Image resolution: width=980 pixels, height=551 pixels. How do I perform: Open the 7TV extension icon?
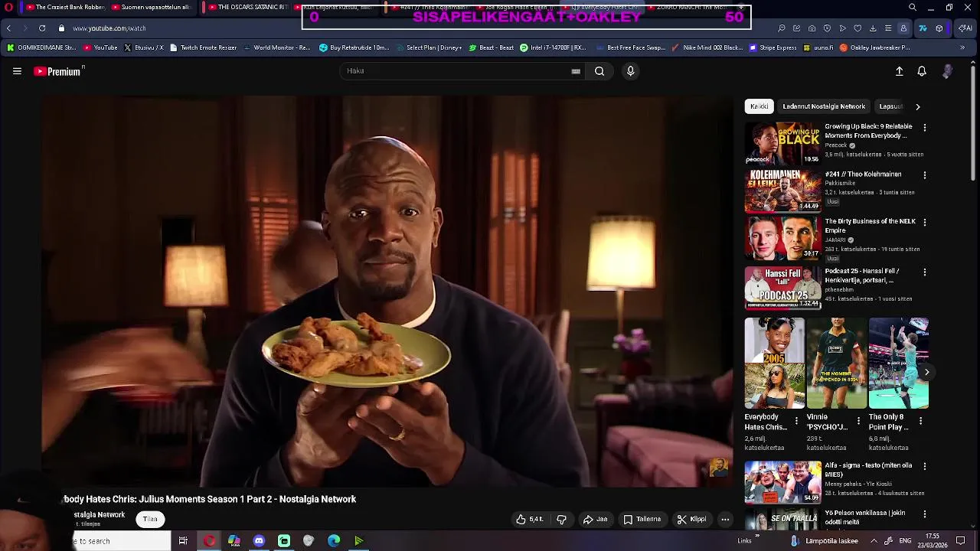923,28
